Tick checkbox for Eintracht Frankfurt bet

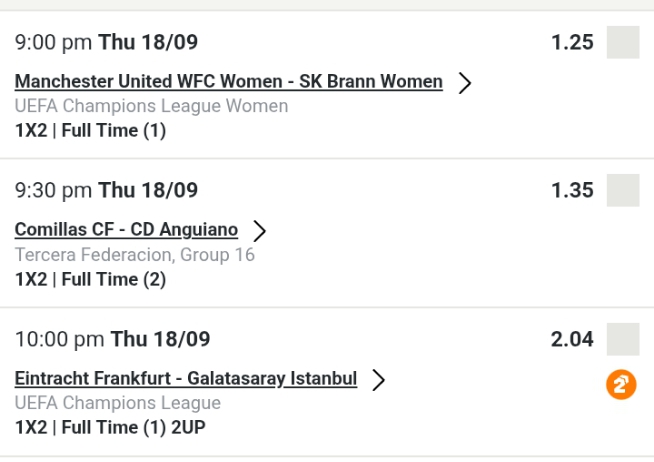tap(622, 339)
